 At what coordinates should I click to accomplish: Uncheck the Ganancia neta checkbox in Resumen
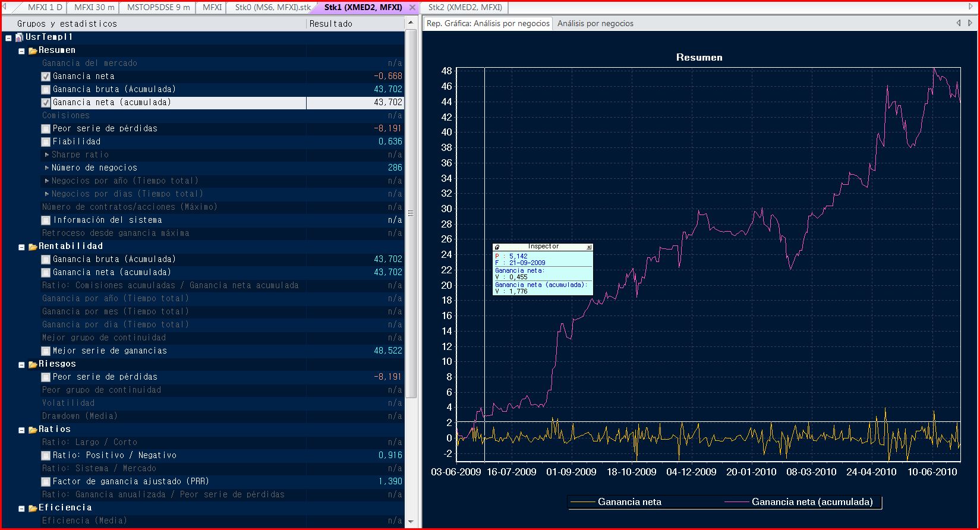point(46,77)
